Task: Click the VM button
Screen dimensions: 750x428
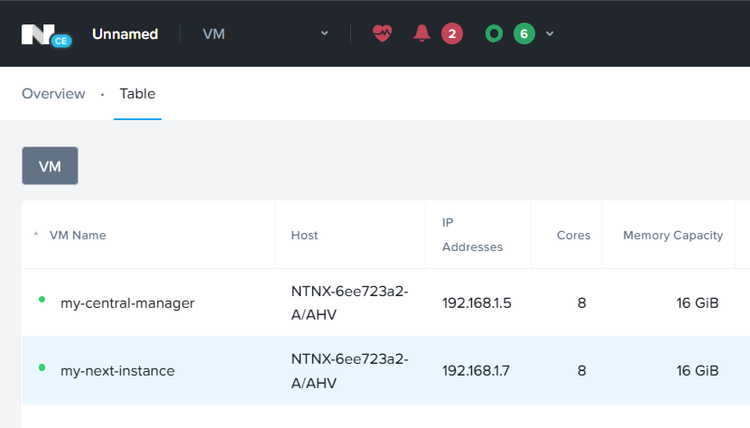Action: [50, 166]
